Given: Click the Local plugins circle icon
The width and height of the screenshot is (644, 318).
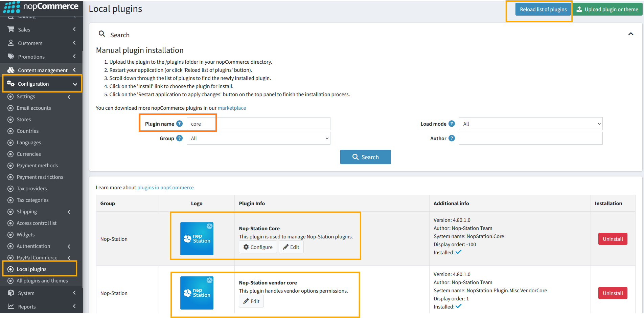Looking at the screenshot, I should (10, 269).
